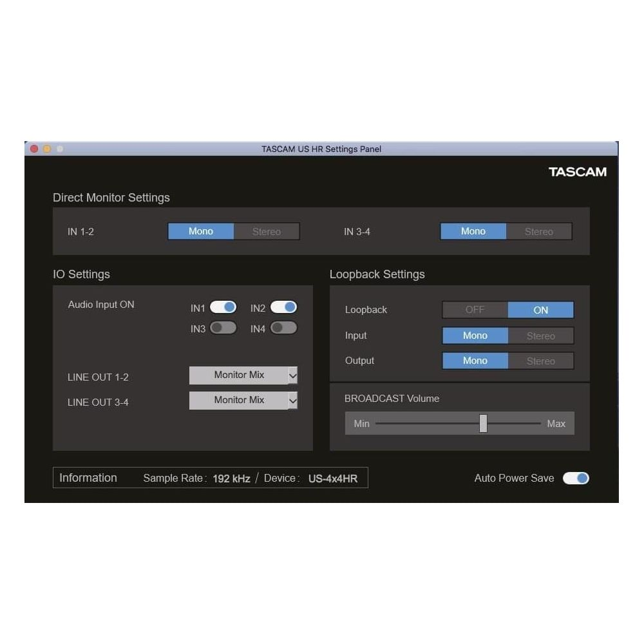Open the LINE OUT 1-2 Monitor Mix dropdown

[x=243, y=375]
